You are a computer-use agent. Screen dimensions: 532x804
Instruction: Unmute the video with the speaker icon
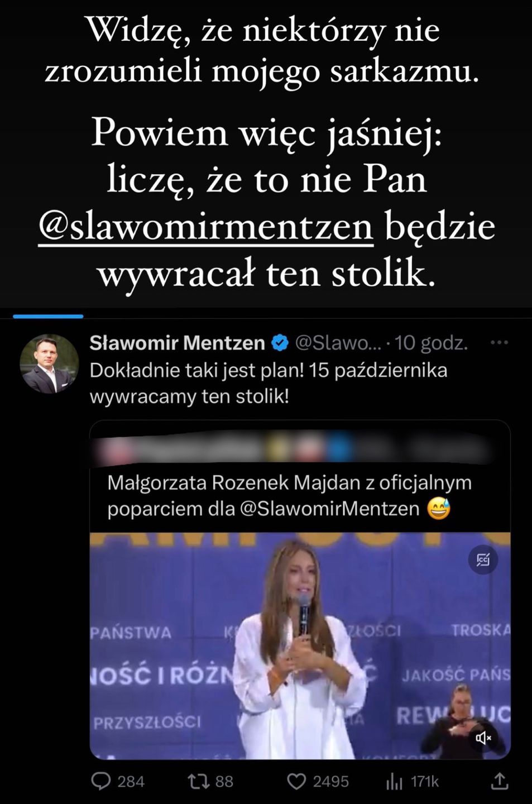point(483,738)
